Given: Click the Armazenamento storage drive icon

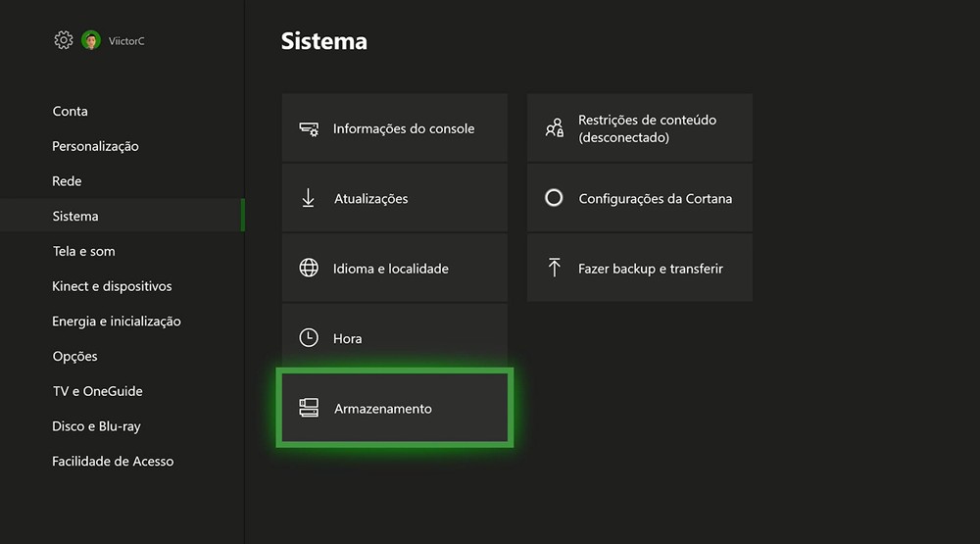Looking at the screenshot, I should [309, 408].
